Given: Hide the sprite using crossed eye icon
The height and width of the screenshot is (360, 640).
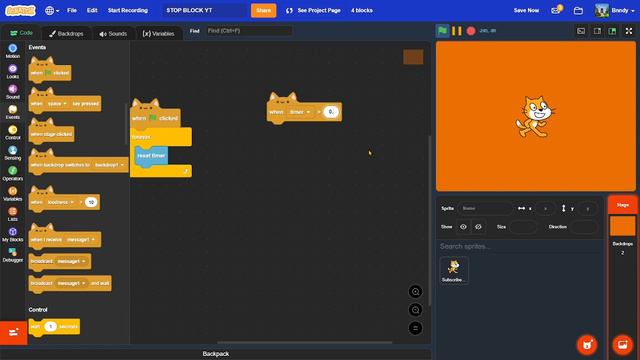Looking at the screenshot, I should point(478,227).
